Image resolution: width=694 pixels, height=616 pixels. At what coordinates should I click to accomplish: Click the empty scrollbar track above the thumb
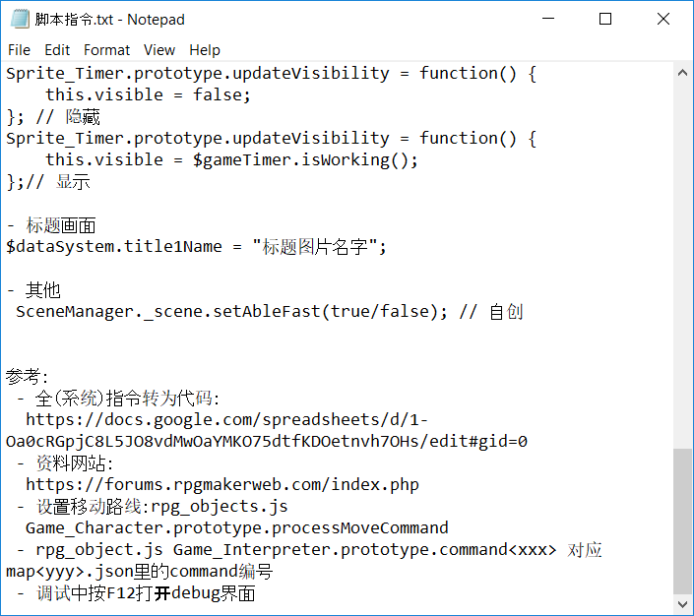coord(682,265)
